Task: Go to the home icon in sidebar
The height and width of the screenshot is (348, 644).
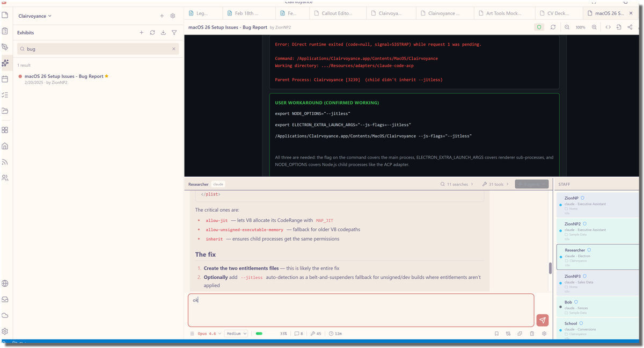Action: point(5,146)
